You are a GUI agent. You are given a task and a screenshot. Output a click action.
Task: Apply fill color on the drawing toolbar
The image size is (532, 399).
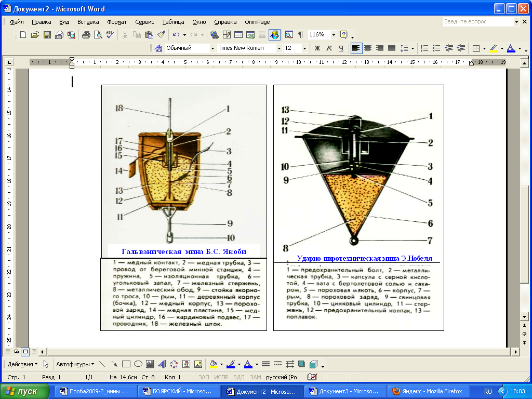click(212, 364)
